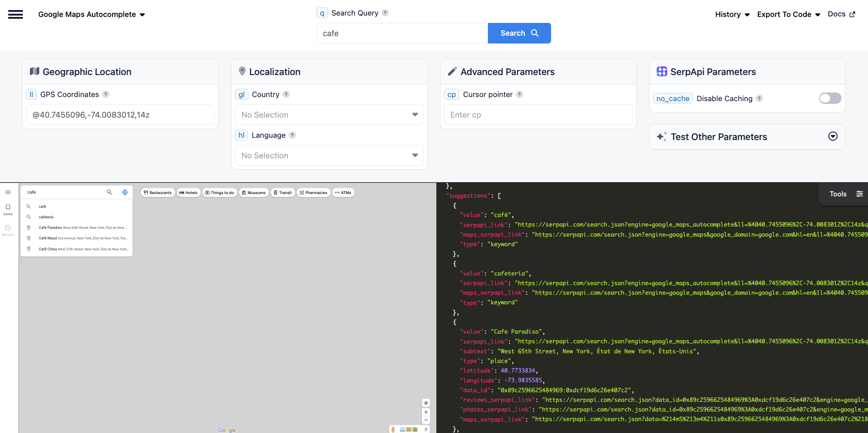Image resolution: width=868 pixels, height=433 pixels.
Task: Select the 'cafetería' suggestion
Action: coord(77,217)
